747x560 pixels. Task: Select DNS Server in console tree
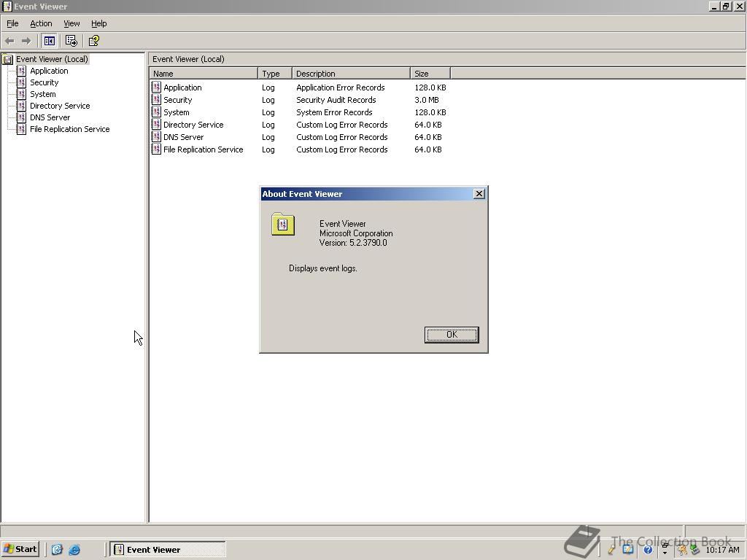pyautogui.click(x=50, y=117)
